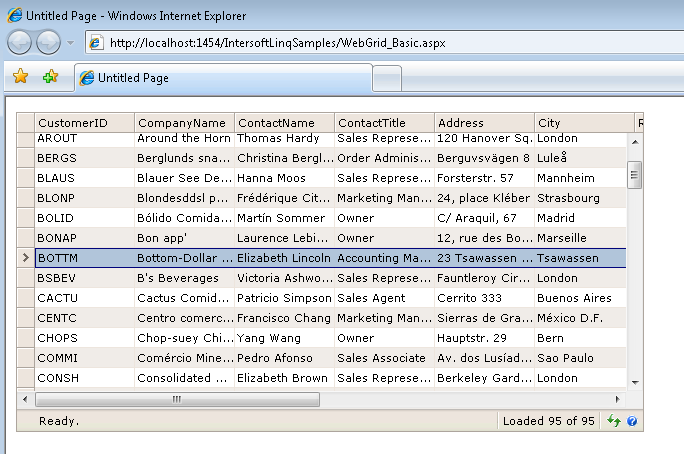684x454 pixels.
Task: Open recent pages dropdown arrow
Action: 70,43
